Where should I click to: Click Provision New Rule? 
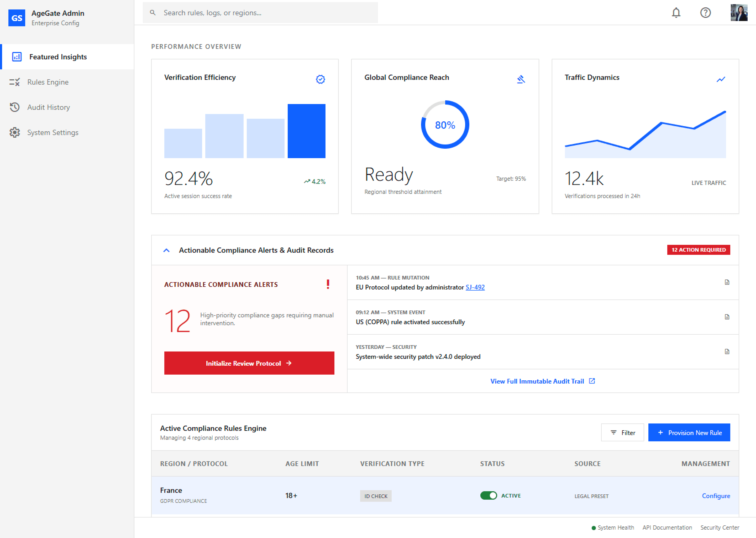(689, 432)
